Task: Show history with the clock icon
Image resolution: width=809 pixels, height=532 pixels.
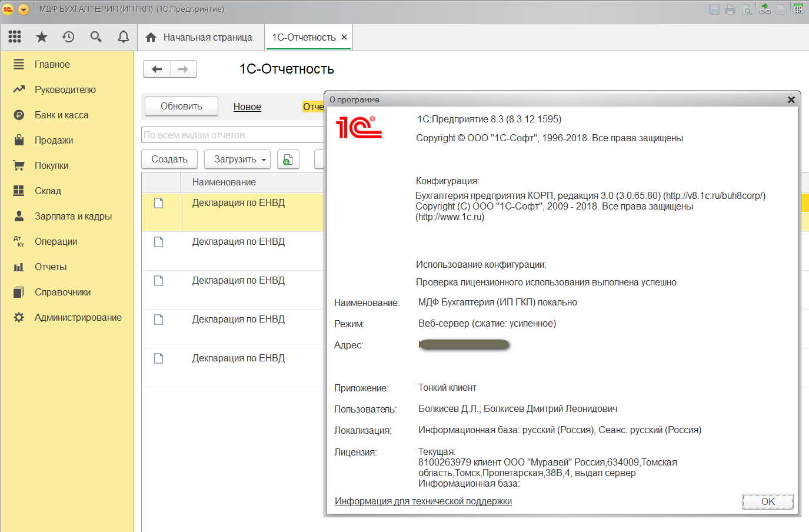Action: coord(68,37)
